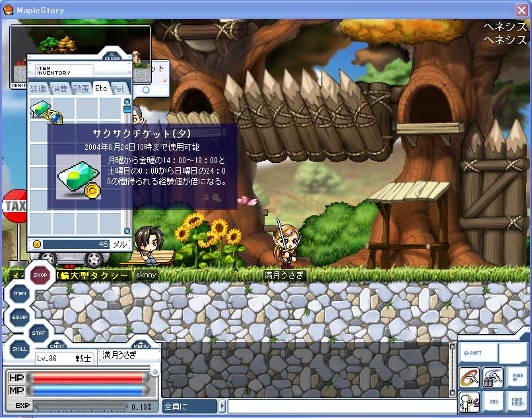
Task: Close the Item Inventory window
Action: (112, 56)
